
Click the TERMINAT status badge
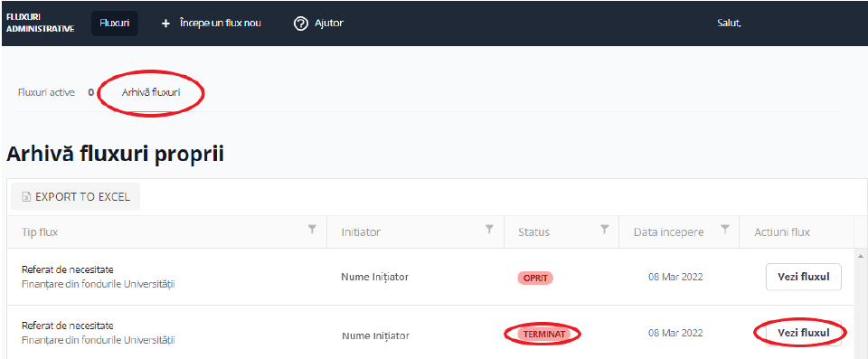point(544,334)
